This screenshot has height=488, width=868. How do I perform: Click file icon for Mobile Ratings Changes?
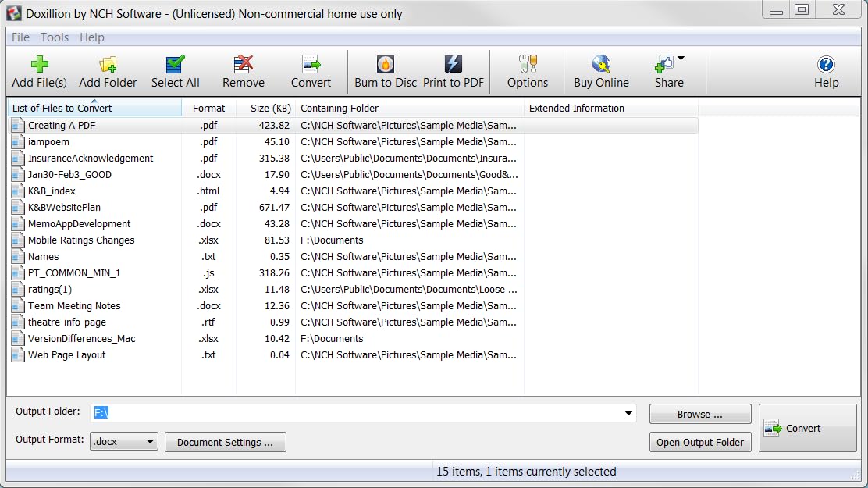point(18,240)
